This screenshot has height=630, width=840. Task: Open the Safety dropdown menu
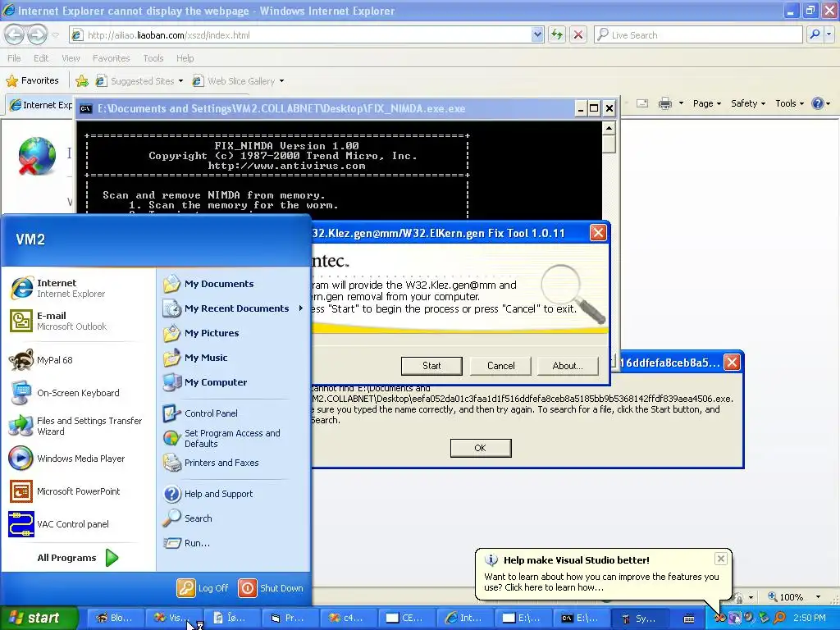coord(748,103)
